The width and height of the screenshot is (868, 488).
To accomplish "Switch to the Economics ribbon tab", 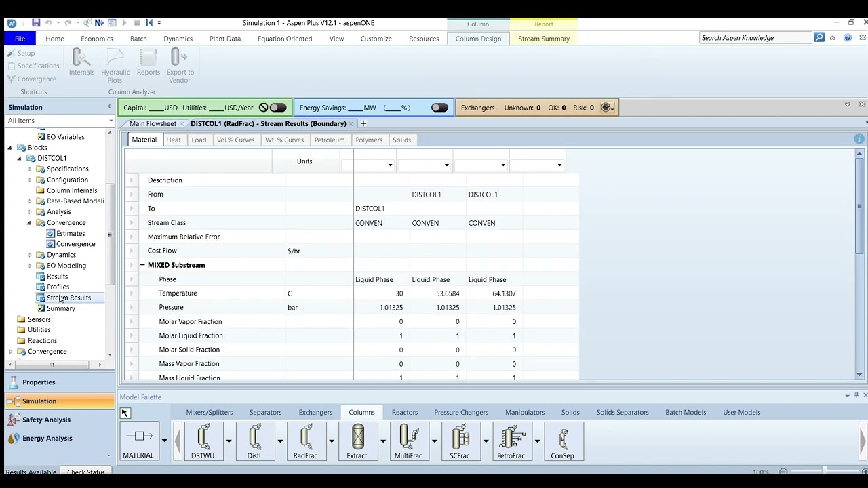I will [97, 39].
